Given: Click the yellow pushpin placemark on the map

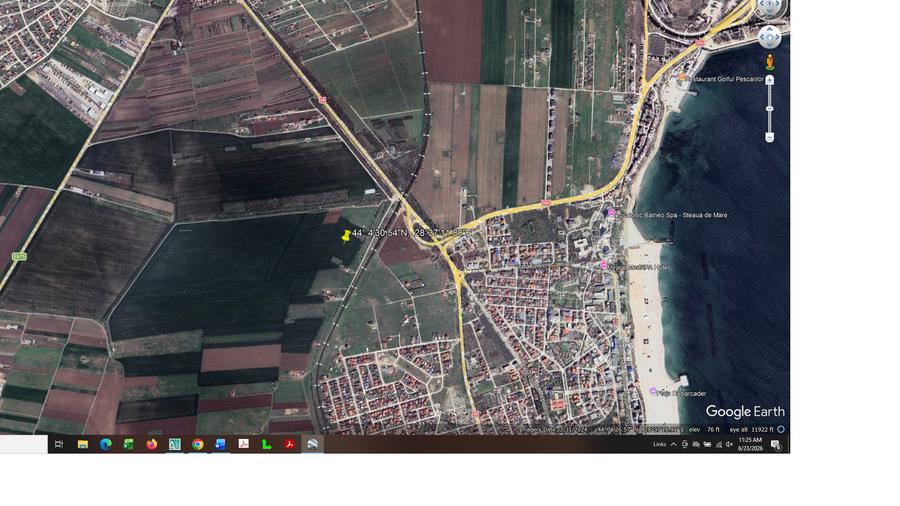Looking at the screenshot, I should click(347, 236).
